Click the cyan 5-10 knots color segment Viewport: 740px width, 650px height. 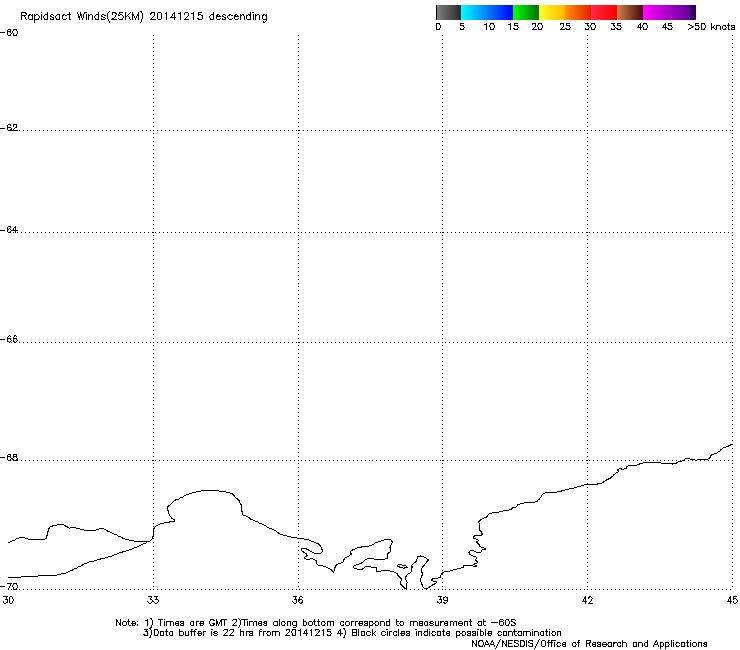coord(474,12)
